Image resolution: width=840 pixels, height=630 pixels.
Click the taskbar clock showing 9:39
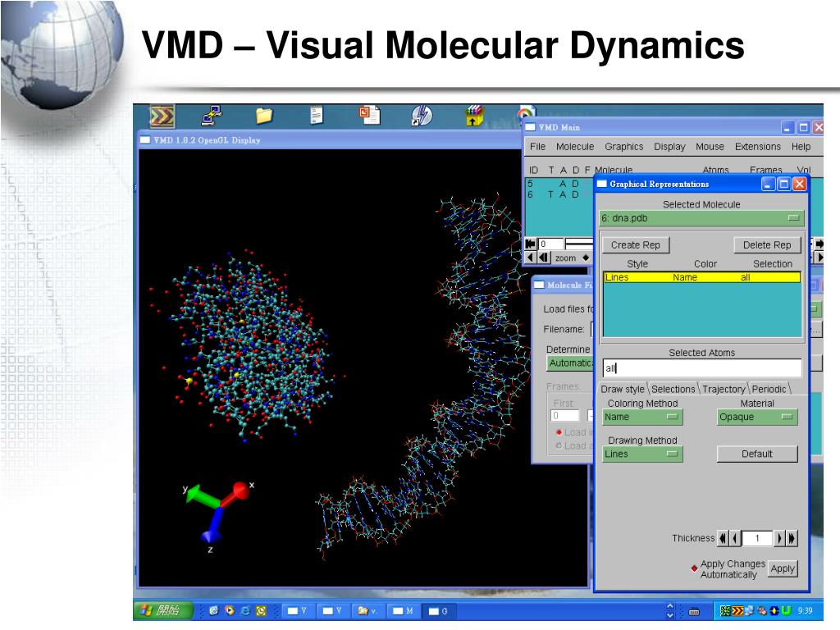[805, 610]
